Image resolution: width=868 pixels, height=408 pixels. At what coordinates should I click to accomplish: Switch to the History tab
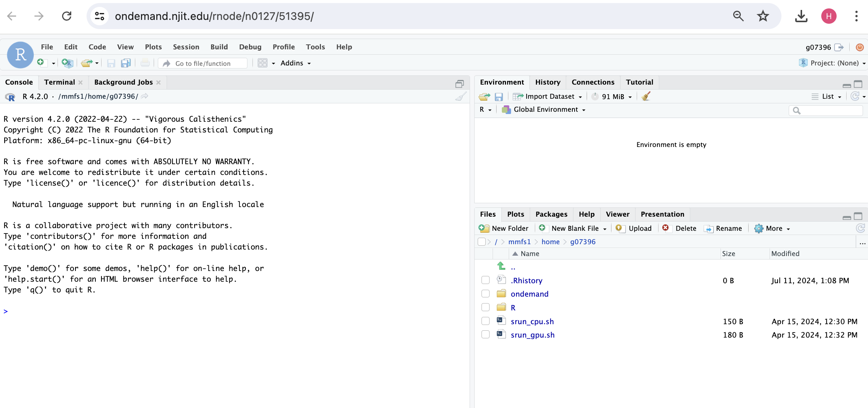click(547, 82)
